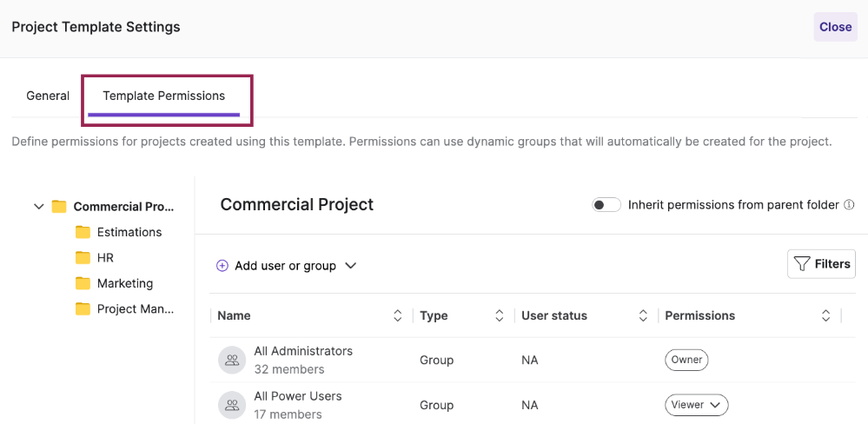Close the Project Template Settings dialog
Viewport: 868px width, 424px height.
[835, 27]
